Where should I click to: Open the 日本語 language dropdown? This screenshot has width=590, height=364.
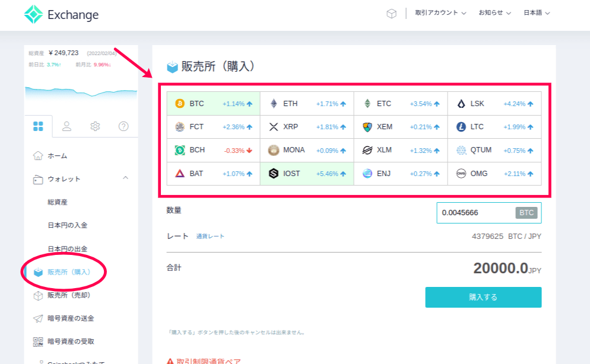537,13
